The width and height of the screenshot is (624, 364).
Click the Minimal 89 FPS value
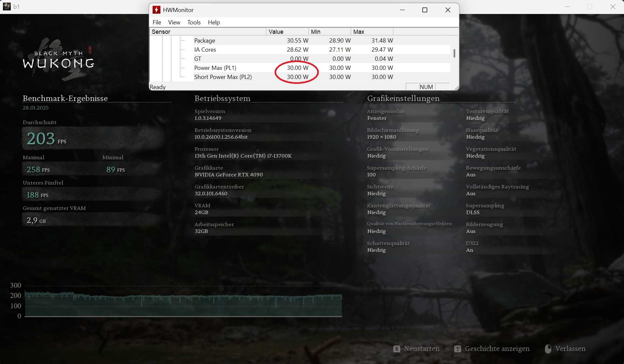tap(115, 169)
